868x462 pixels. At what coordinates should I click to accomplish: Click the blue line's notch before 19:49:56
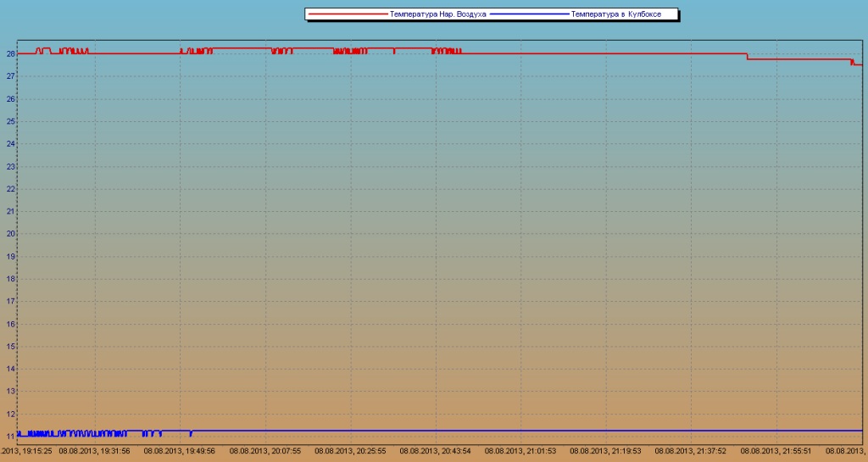click(191, 433)
